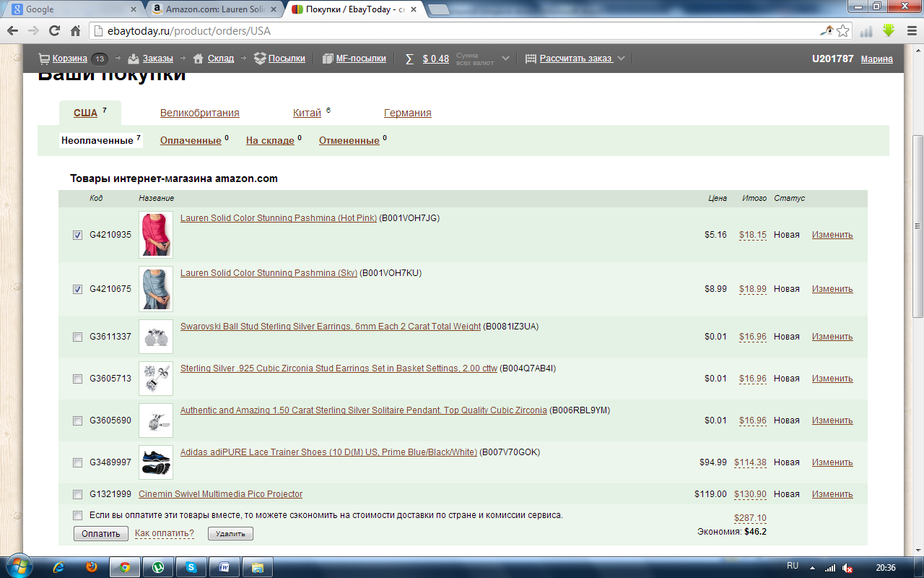Open the Марина user profile link
Viewport: 924px width, 578px height.
click(x=877, y=59)
